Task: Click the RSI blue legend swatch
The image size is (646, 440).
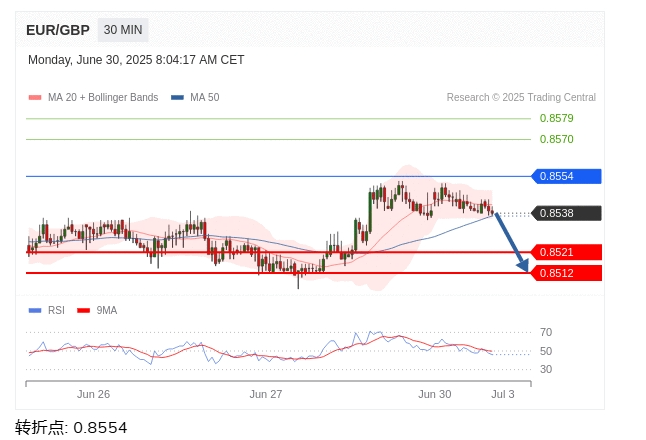Action: point(35,311)
